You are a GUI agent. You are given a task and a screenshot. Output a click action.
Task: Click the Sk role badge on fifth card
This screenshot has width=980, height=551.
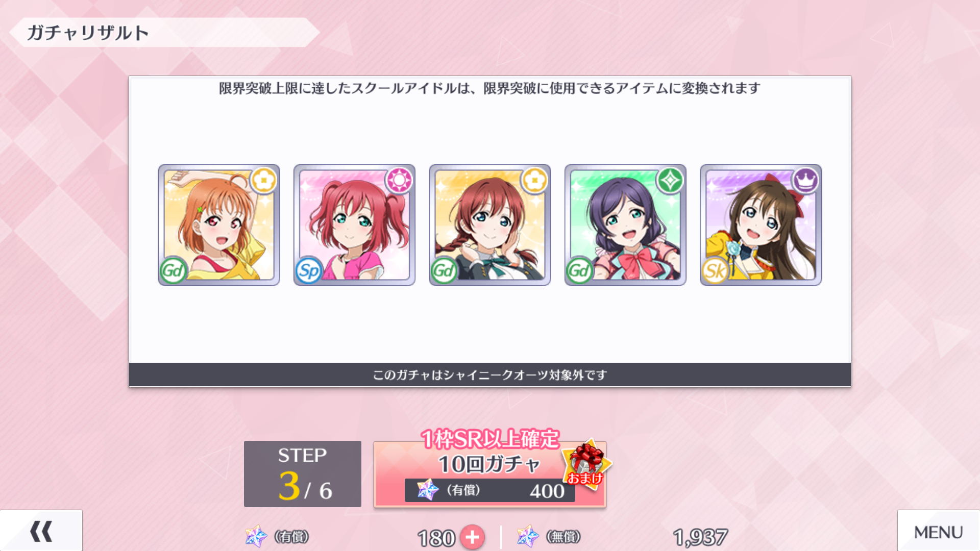[715, 270]
